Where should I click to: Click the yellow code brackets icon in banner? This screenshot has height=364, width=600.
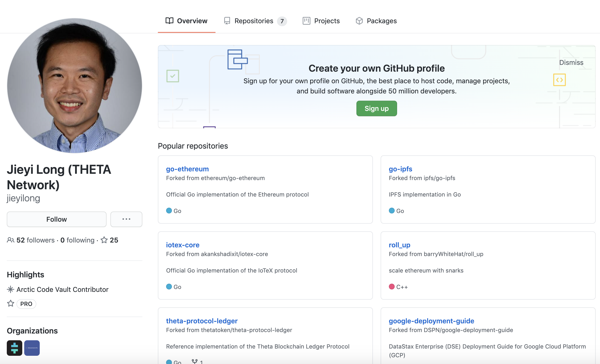pyautogui.click(x=559, y=80)
